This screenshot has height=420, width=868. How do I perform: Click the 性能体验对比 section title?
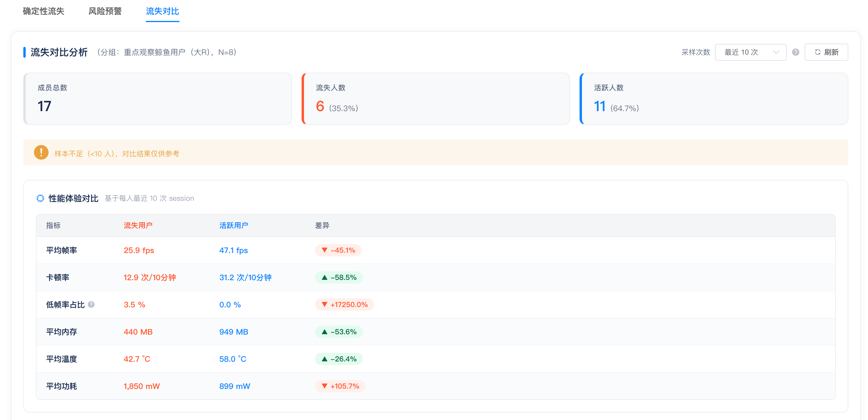coord(74,198)
